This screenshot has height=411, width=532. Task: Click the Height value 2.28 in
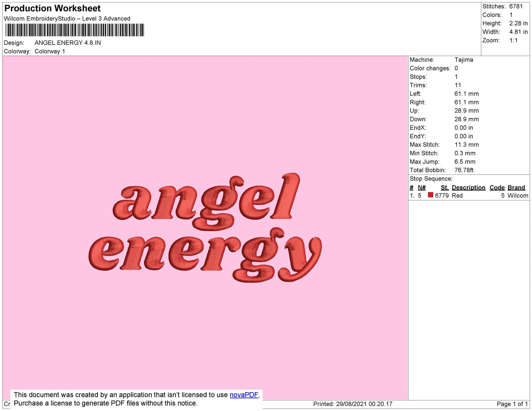point(518,23)
